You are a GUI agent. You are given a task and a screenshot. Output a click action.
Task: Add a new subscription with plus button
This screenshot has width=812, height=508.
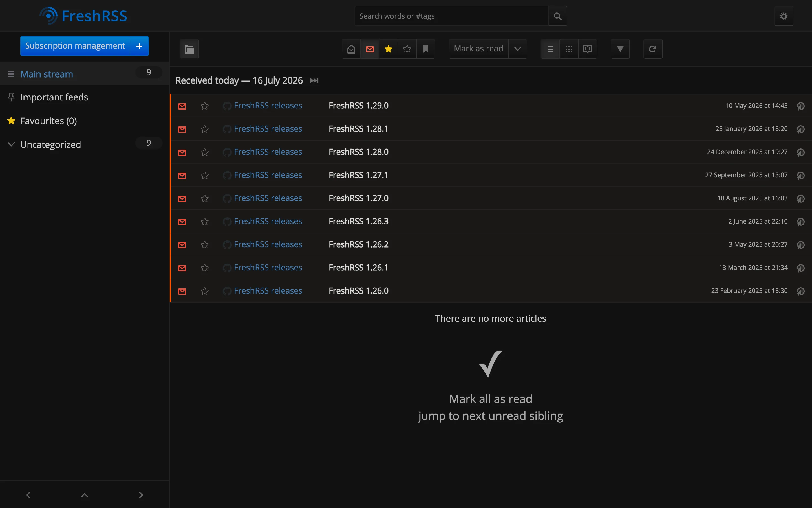(x=139, y=46)
